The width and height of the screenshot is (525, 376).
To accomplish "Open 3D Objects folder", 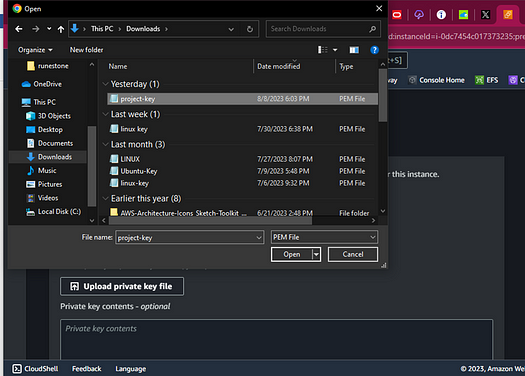I will (x=49, y=116).
